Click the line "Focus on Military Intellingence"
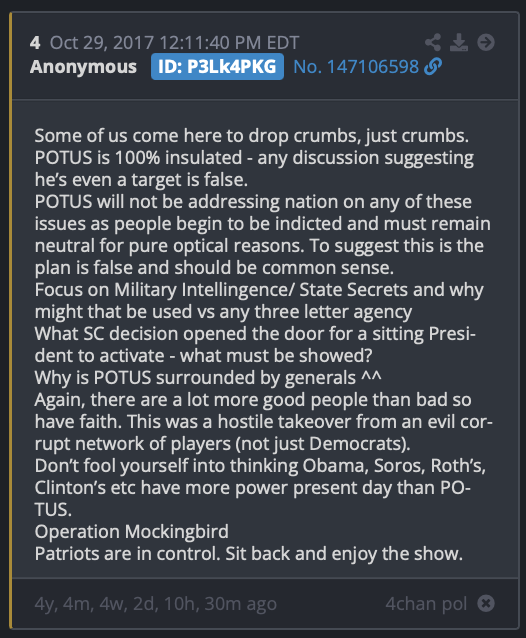 (259, 290)
